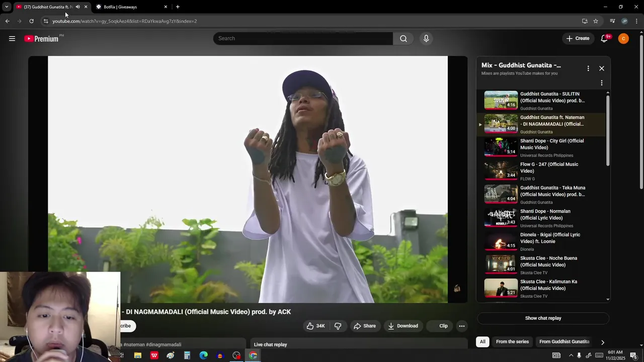
Task: Dislike the video
Action: tap(338, 326)
